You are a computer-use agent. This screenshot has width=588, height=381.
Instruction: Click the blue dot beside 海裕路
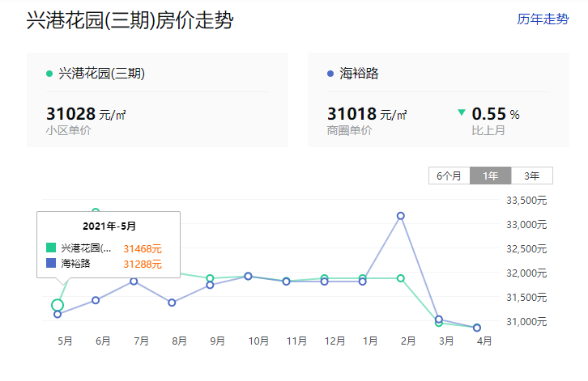[330, 74]
